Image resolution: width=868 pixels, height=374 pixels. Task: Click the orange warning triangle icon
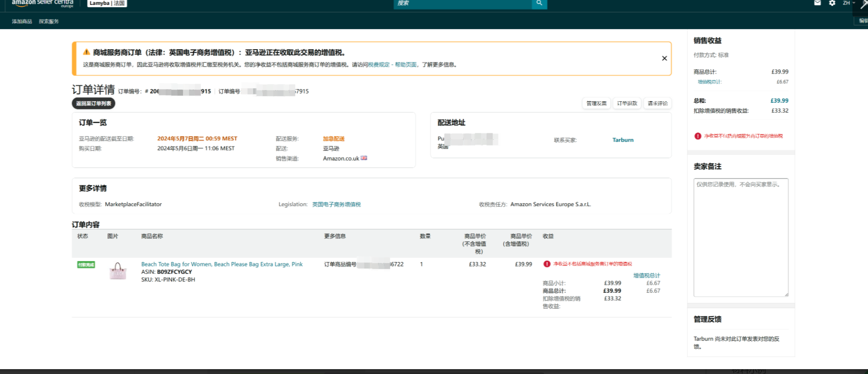[x=87, y=52]
